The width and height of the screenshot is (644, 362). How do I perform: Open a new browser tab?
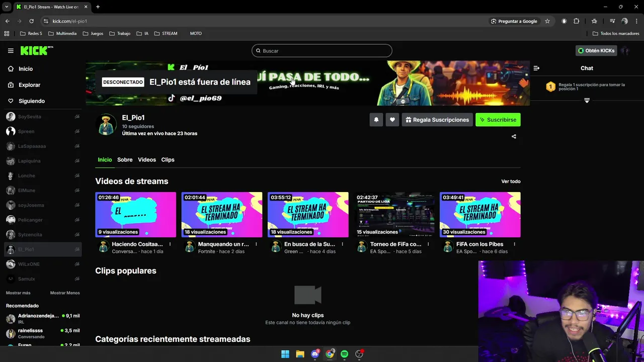(x=98, y=7)
